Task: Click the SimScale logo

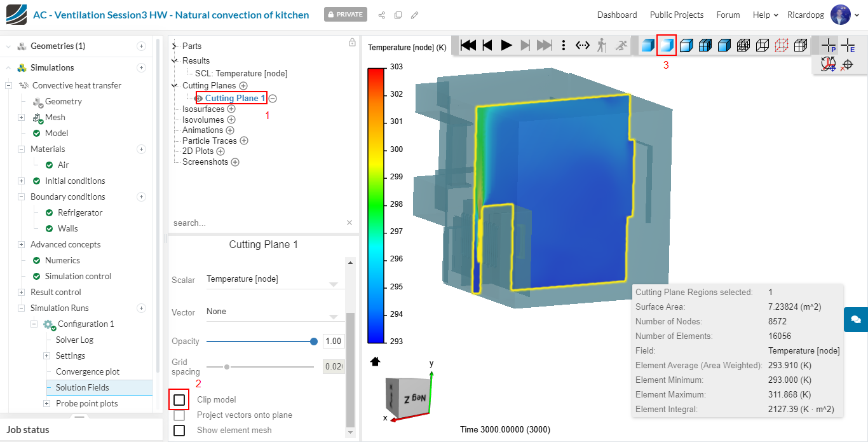Action: click(x=17, y=14)
